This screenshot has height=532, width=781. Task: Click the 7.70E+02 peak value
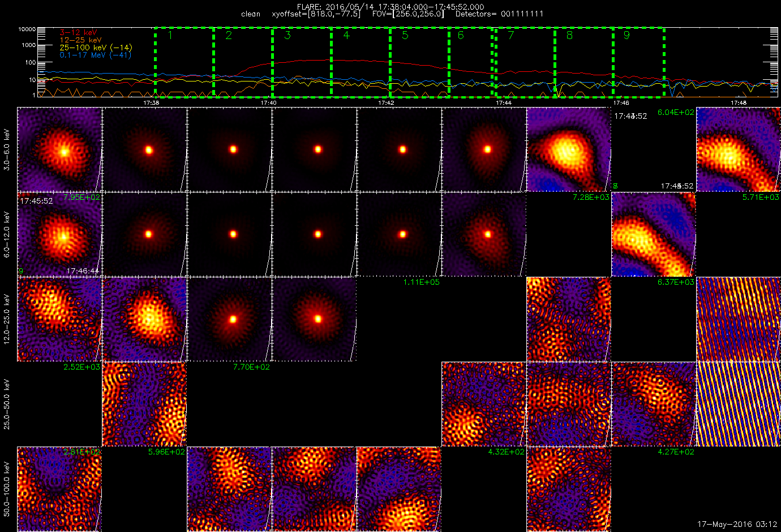251,367
